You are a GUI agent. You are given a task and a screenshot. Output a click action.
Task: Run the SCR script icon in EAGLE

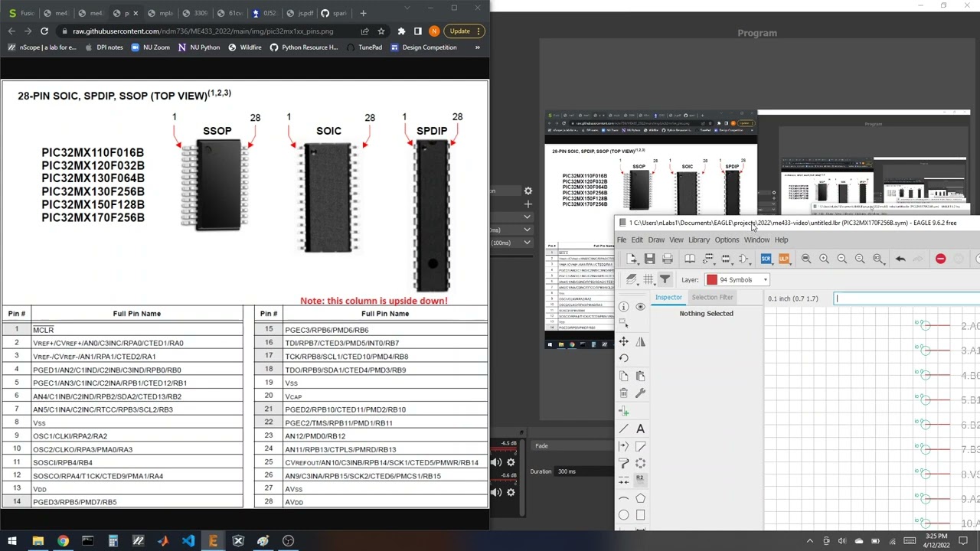pos(766,259)
